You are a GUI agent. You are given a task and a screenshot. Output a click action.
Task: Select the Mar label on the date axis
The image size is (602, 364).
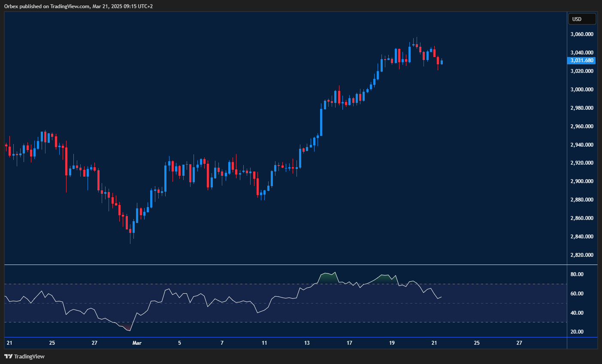pyautogui.click(x=136, y=343)
